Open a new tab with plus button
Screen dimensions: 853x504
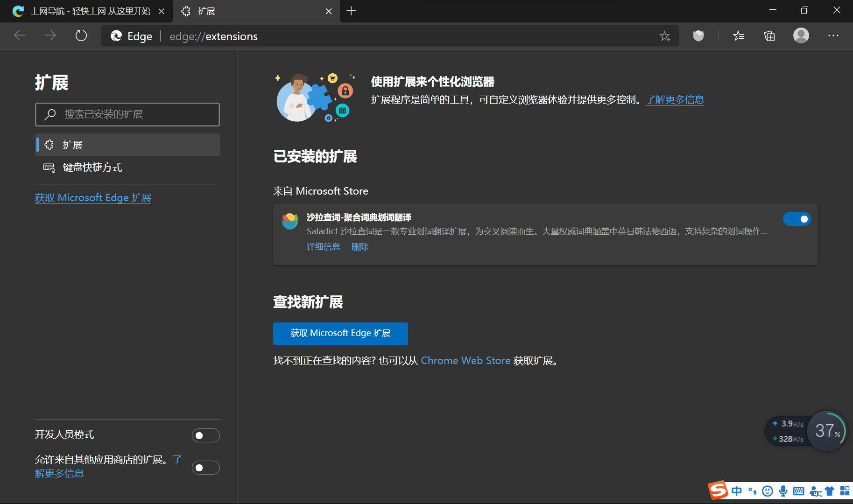tap(352, 11)
